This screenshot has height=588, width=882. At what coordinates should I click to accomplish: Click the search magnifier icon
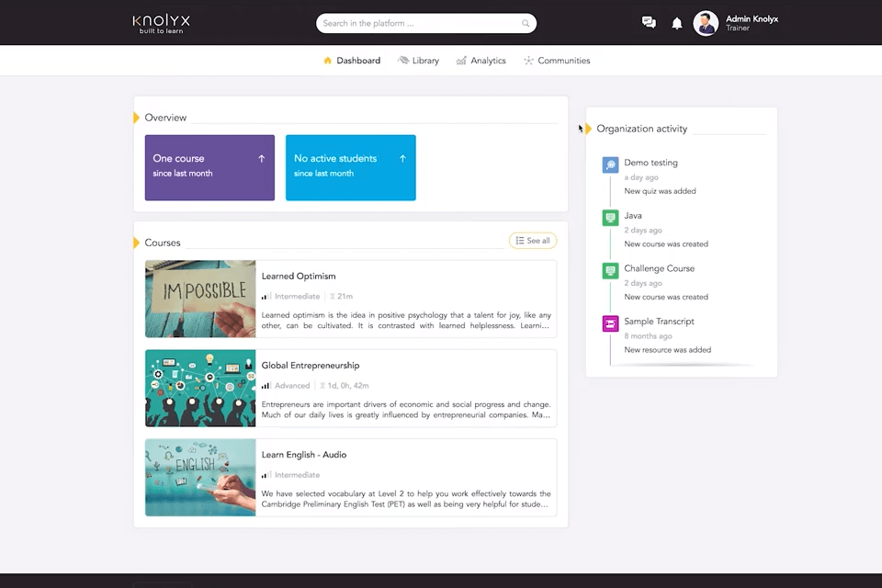coord(526,24)
